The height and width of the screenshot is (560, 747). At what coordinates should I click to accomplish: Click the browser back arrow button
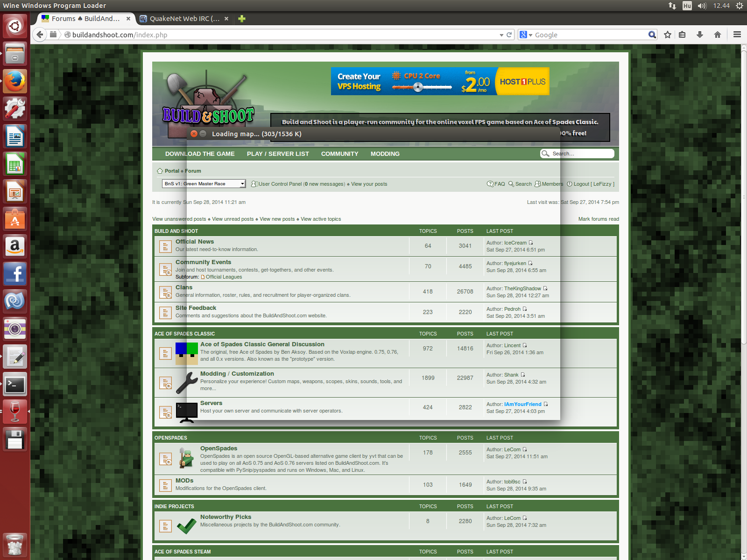click(x=40, y=35)
